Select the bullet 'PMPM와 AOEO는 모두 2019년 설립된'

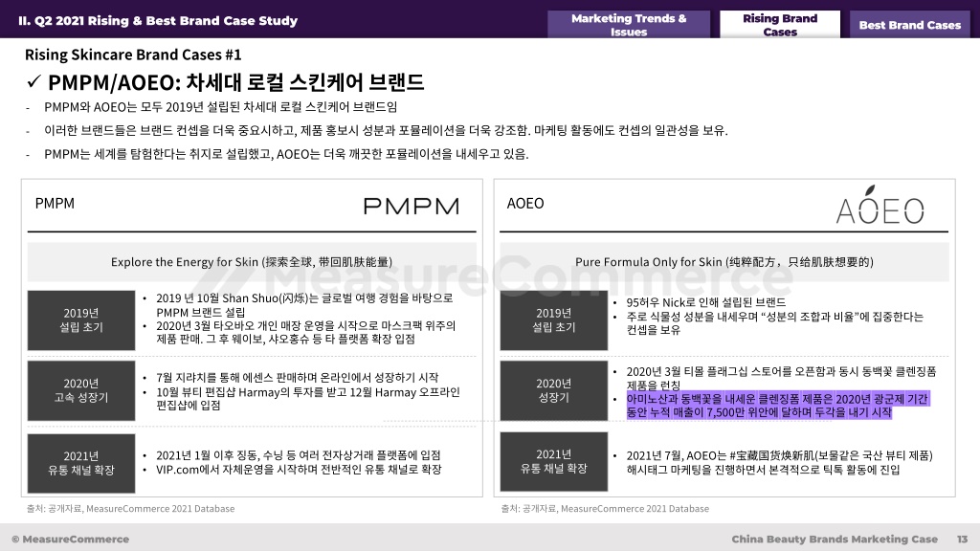tap(221, 107)
